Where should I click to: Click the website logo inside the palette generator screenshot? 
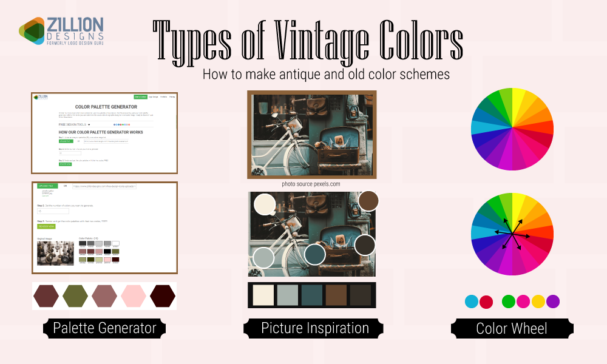[x=40, y=96]
